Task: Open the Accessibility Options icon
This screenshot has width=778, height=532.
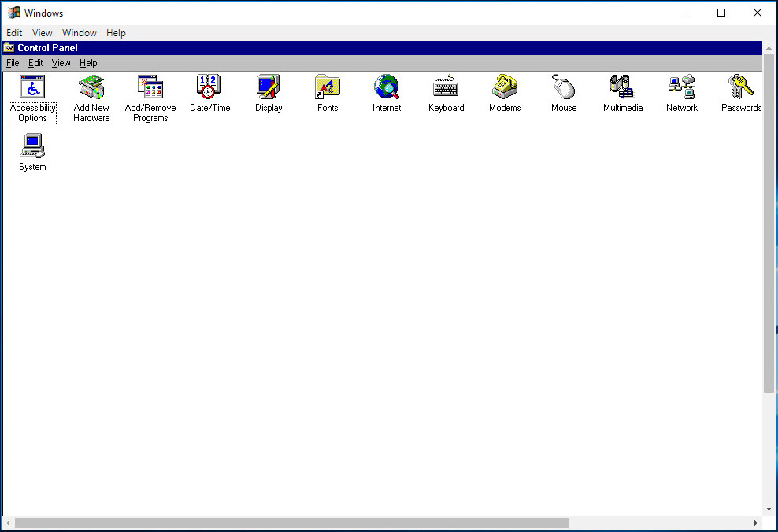Action: 32,87
